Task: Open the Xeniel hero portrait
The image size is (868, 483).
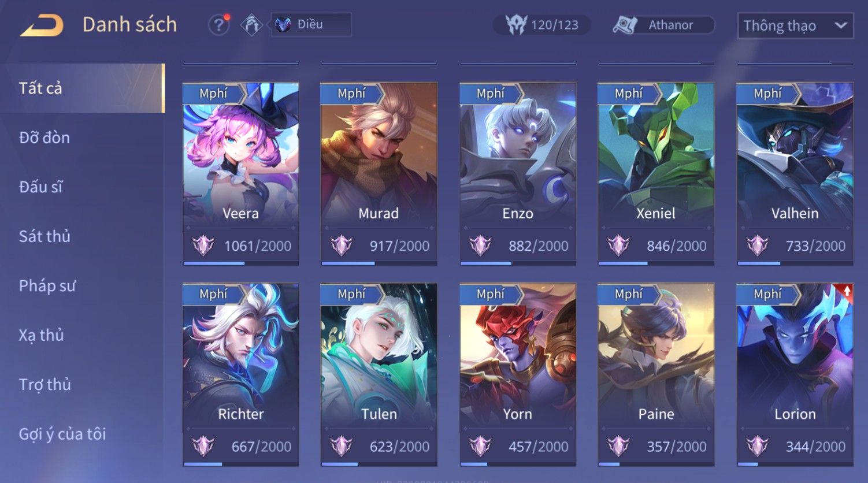Action: (x=656, y=153)
